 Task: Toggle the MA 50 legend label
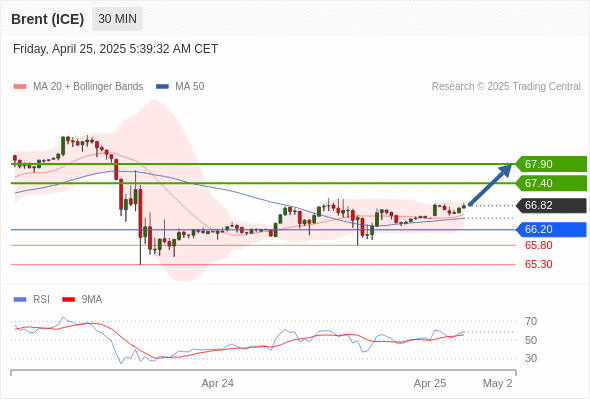coord(190,87)
